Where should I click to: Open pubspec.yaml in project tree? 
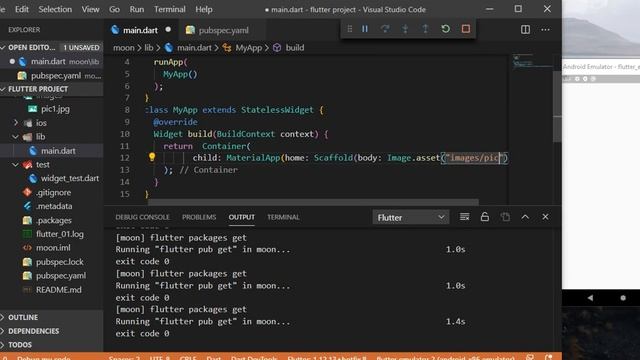pyautogui.click(x=61, y=276)
